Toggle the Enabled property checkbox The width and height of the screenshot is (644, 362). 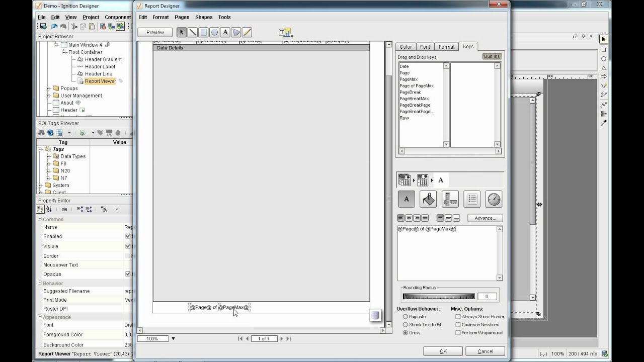click(x=128, y=236)
